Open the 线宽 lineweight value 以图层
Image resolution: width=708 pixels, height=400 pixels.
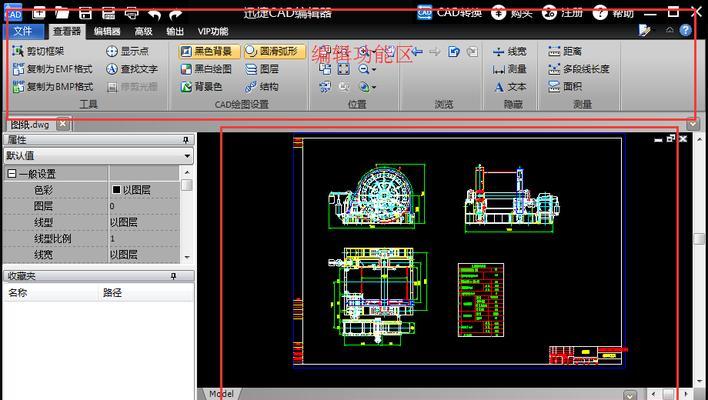[x=144, y=255]
